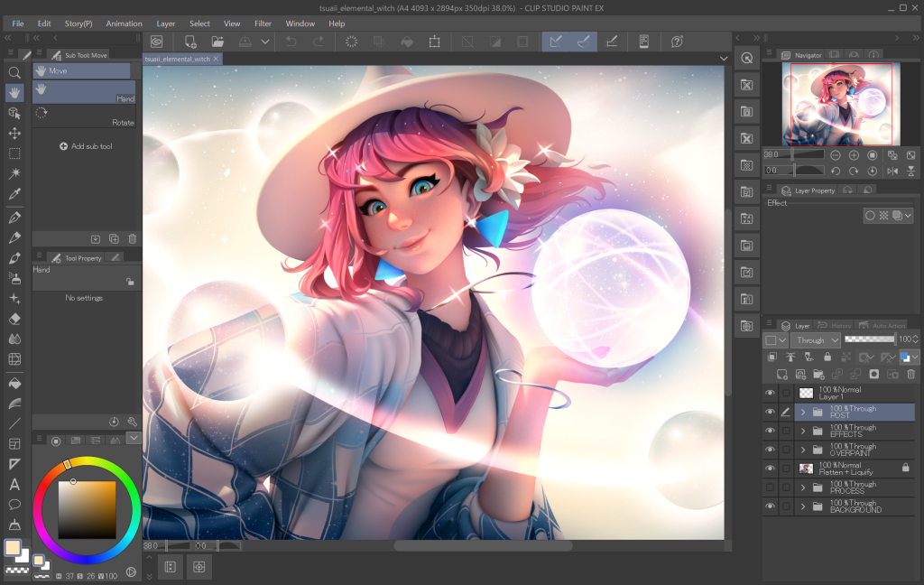
Task: Select the Eraser tool
Action: coord(14,319)
